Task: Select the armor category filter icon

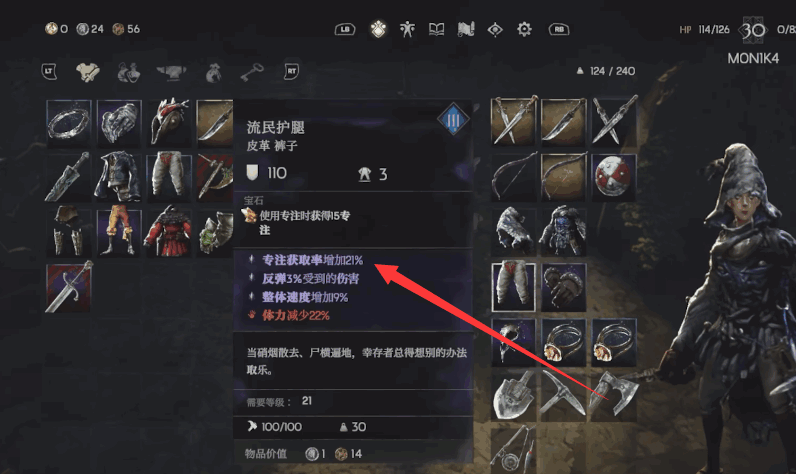Action: 88,72
